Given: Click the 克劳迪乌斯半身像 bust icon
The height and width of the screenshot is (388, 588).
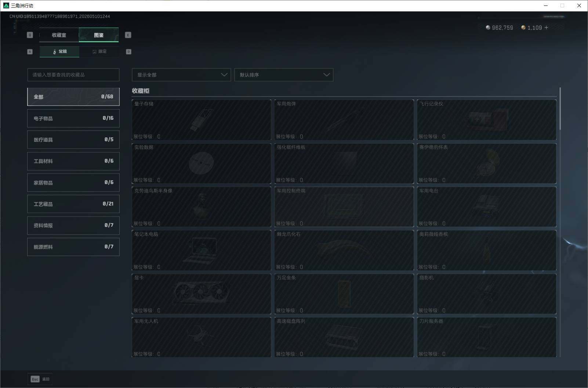Looking at the screenshot, I should click(201, 206).
